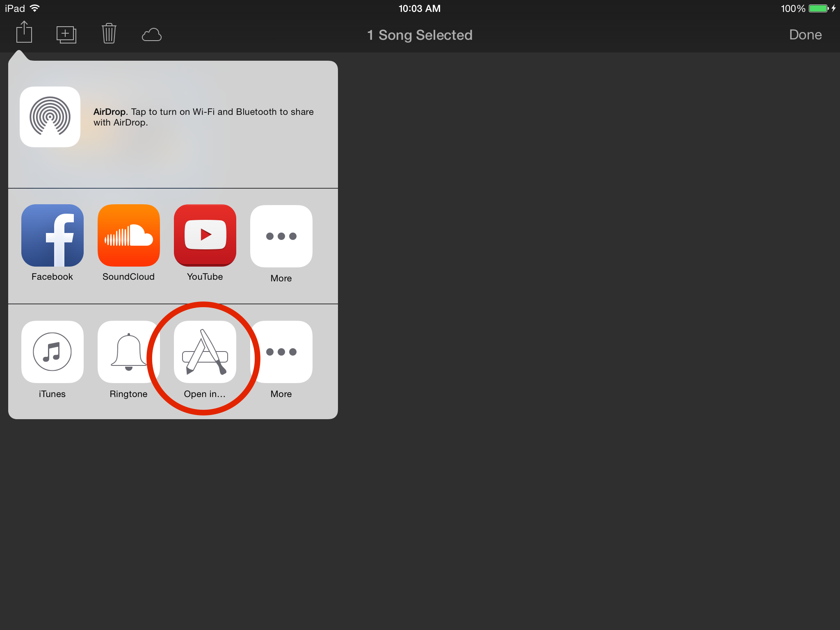The image size is (840, 630).
Task: Tap AirDrop text to enable Wi-Fi and Bluetooth
Action: point(203,117)
